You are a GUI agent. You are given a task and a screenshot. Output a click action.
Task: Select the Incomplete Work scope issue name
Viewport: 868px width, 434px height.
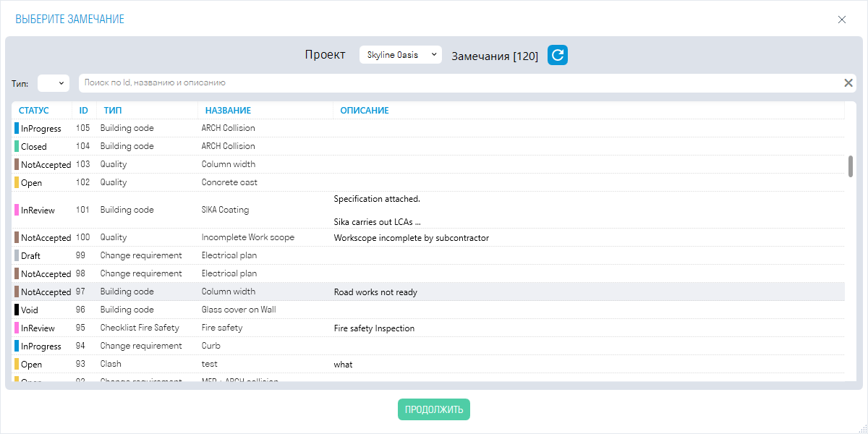[x=248, y=237]
